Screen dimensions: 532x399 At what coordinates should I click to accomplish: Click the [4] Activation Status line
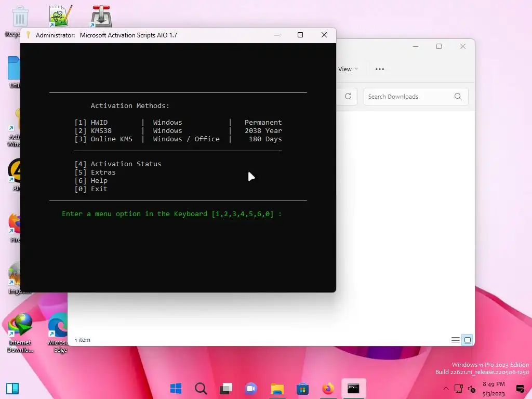tap(118, 164)
